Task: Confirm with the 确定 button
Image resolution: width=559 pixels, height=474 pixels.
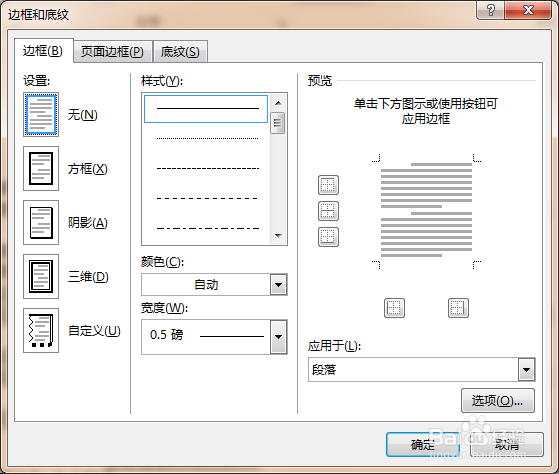Action: (423, 444)
